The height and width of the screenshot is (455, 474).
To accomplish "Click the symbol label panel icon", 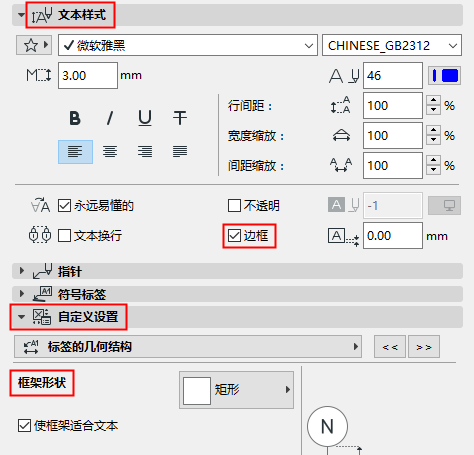I will pyautogui.click(x=42, y=294).
